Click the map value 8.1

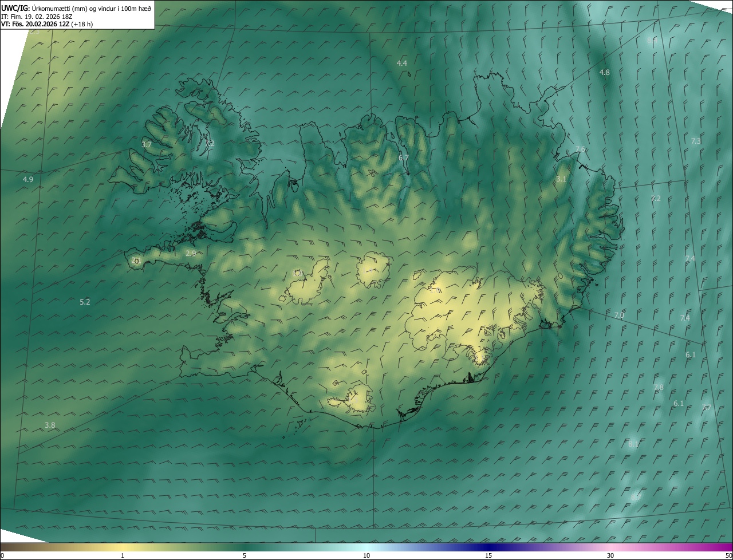click(x=633, y=444)
